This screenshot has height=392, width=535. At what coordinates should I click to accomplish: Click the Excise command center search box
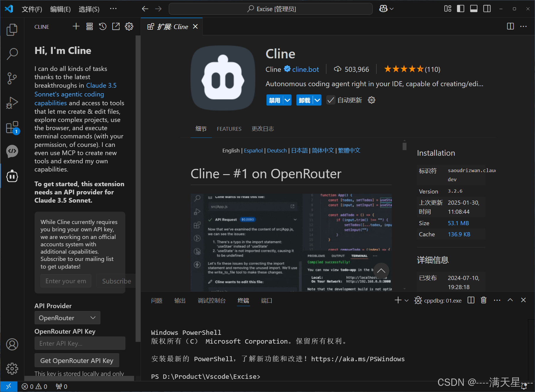click(271, 9)
